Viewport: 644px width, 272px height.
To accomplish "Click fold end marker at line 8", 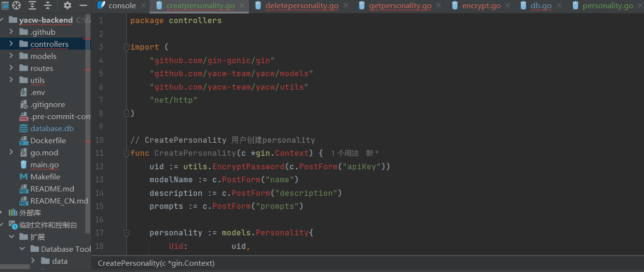I will coord(126,113).
